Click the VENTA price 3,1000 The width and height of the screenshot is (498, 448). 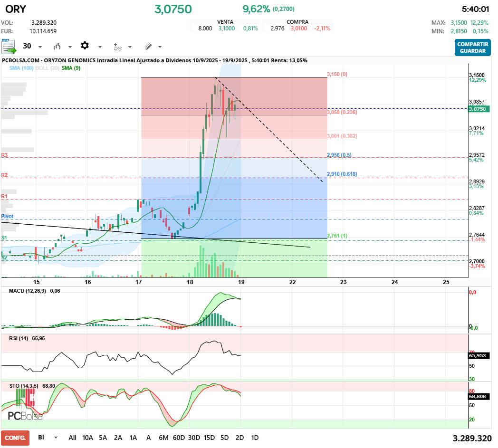tap(227, 29)
